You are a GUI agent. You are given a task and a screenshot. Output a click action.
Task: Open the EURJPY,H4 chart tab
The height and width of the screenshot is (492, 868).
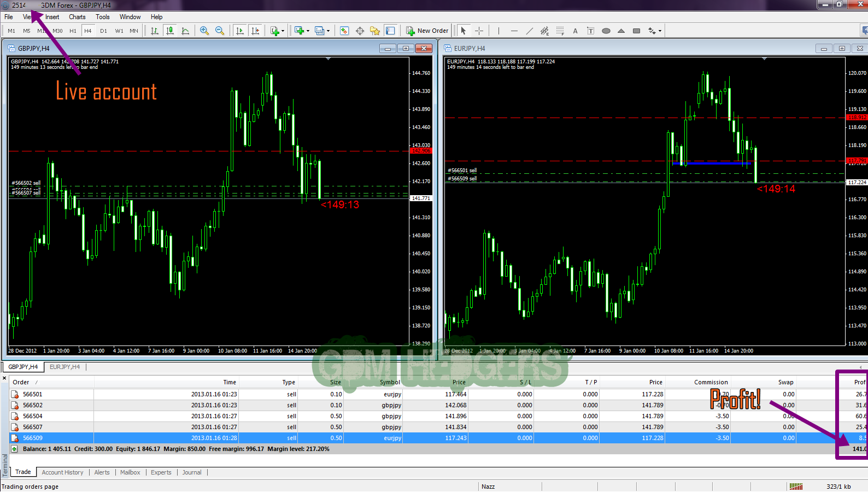coord(64,367)
